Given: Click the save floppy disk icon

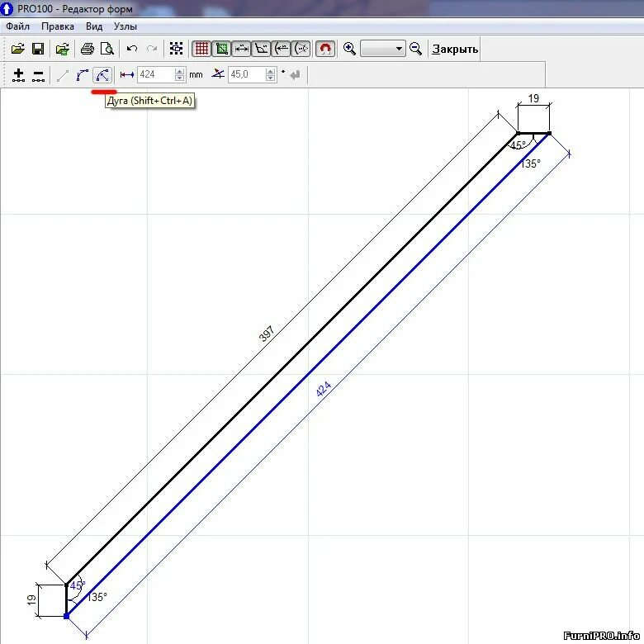Looking at the screenshot, I should point(38,49).
